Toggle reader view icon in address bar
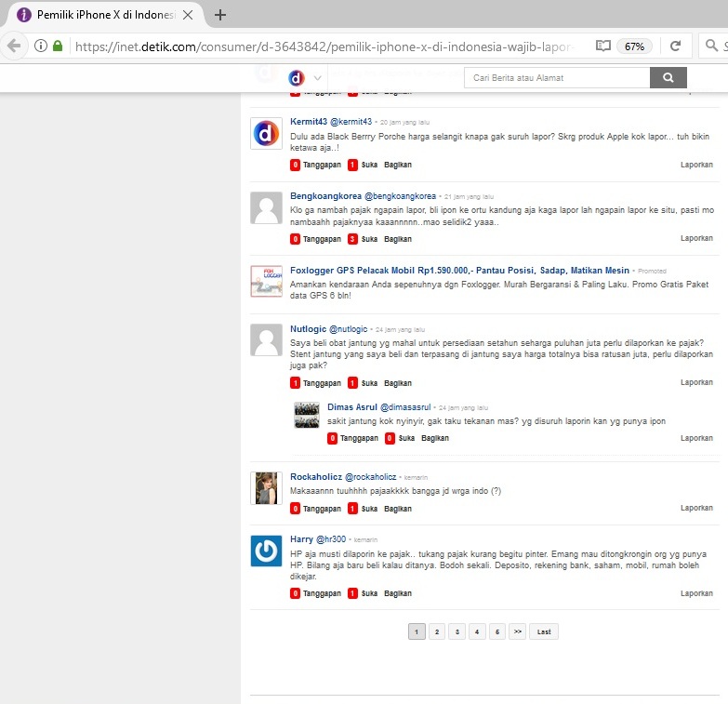 [602, 46]
